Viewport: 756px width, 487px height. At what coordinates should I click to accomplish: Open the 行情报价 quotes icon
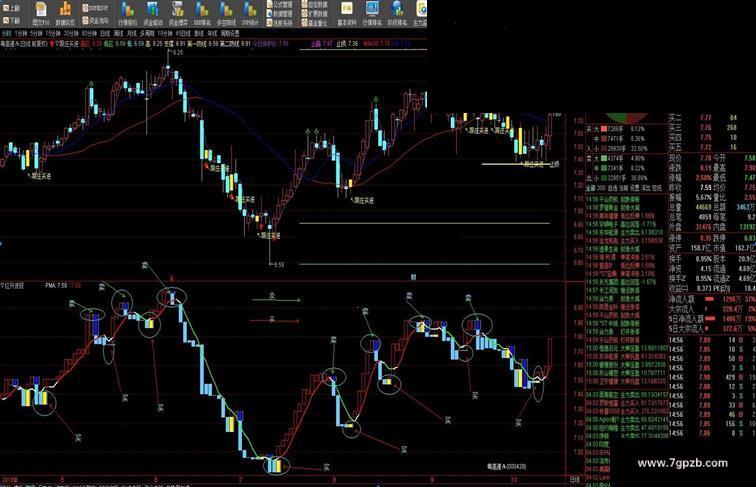coord(128,13)
